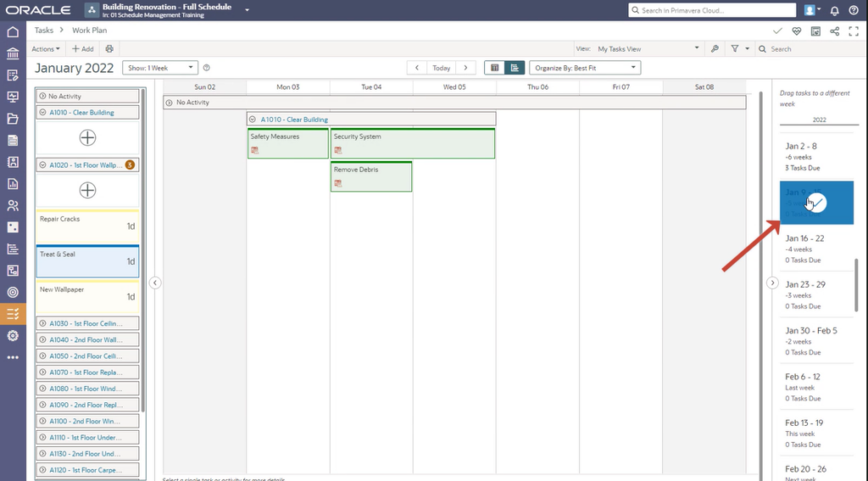This screenshot has height=481, width=868.
Task: Switch to the planning board view toggle
Action: pyautogui.click(x=495, y=68)
